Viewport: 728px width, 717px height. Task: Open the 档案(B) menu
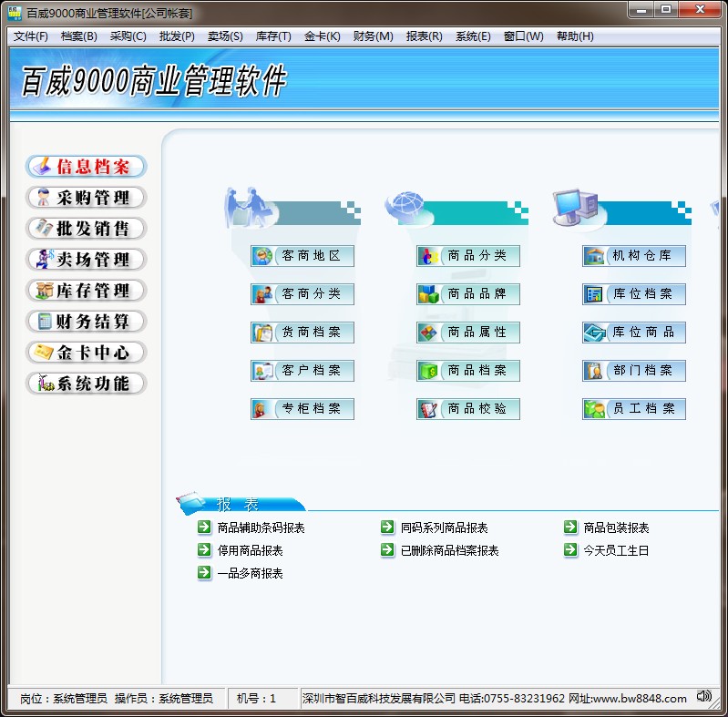[x=79, y=36]
